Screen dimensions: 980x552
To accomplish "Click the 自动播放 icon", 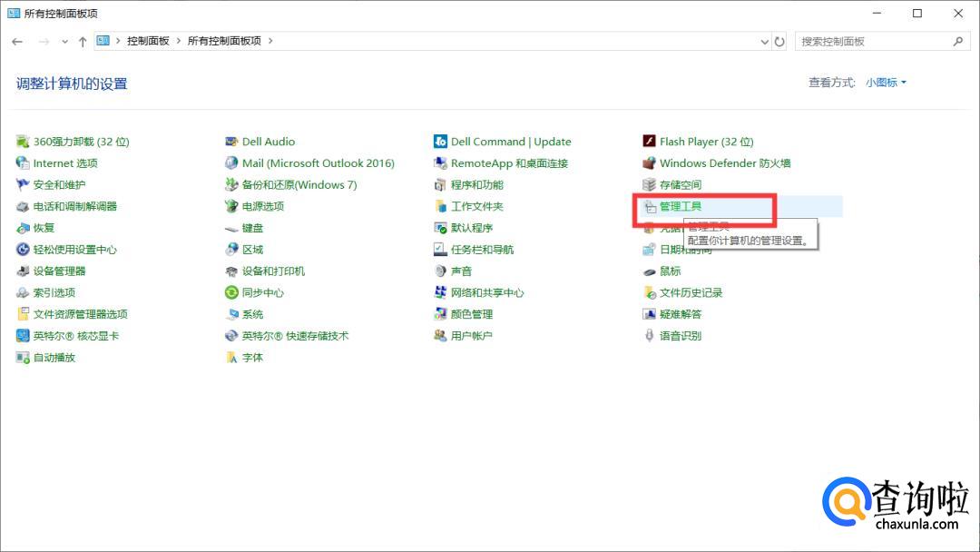I will point(23,358).
